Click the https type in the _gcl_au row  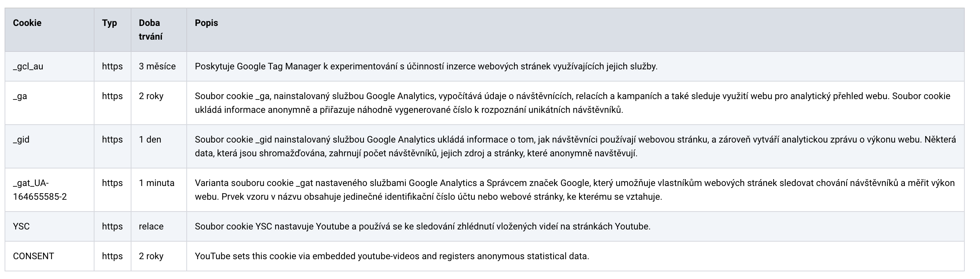(x=112, y=66)
